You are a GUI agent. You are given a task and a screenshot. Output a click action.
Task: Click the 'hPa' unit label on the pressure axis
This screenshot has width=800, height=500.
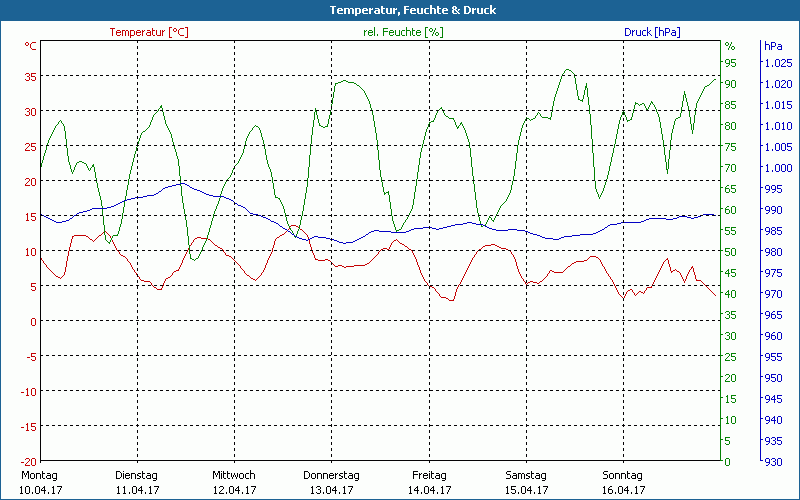point(773,46)
